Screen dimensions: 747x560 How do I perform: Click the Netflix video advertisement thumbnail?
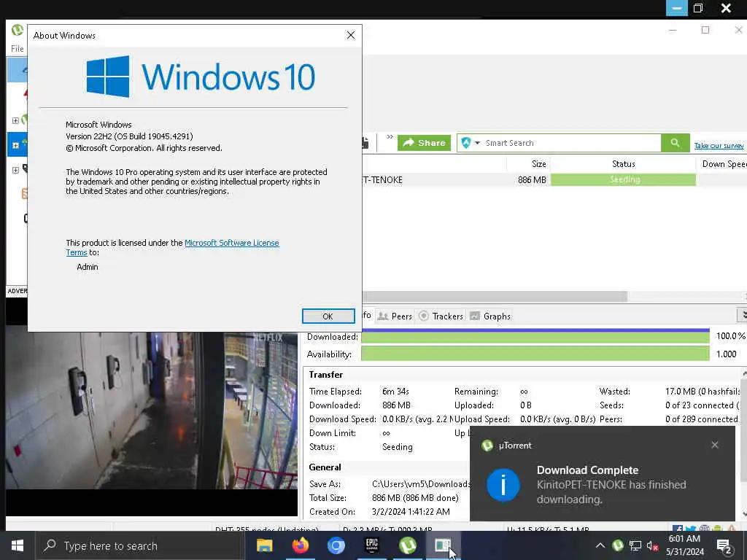pos(152,411)
